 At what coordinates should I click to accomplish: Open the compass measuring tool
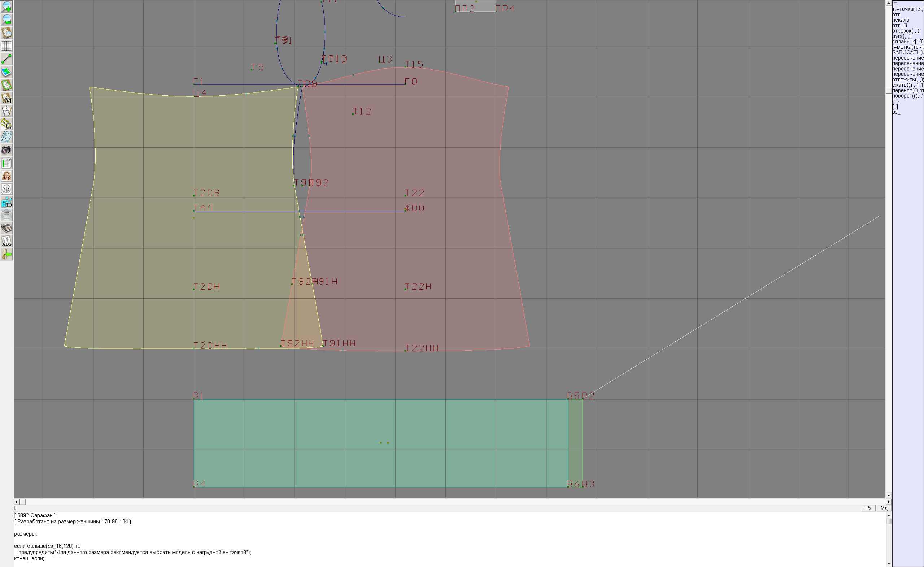[x=6, y=111]
